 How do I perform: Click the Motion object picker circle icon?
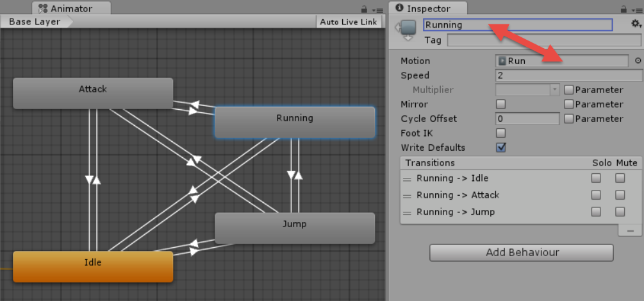coord(638,61)
